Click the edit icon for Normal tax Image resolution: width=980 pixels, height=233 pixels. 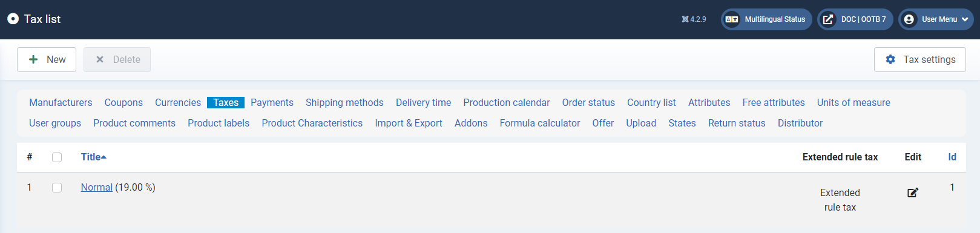tap(913, 192)
